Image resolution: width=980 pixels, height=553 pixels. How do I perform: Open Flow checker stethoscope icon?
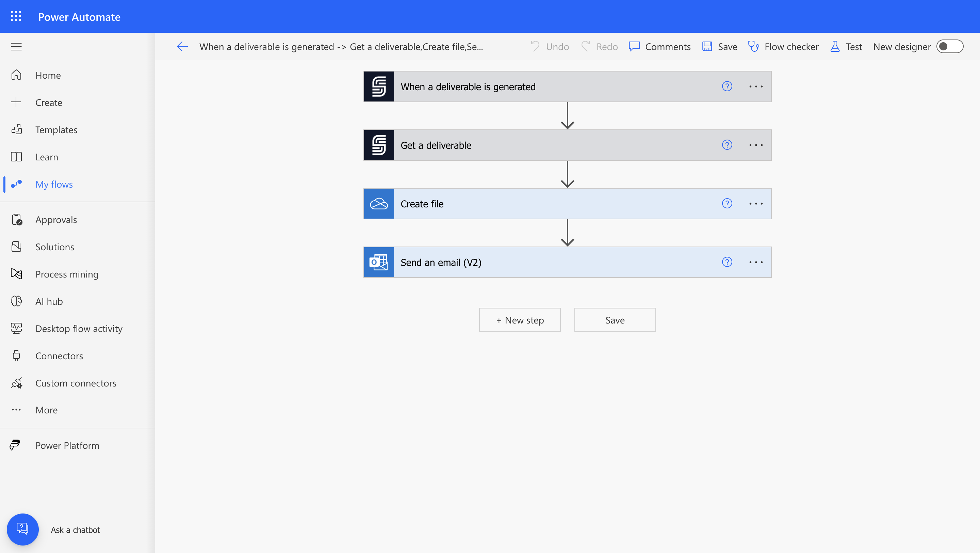click(x=753, y=46)
